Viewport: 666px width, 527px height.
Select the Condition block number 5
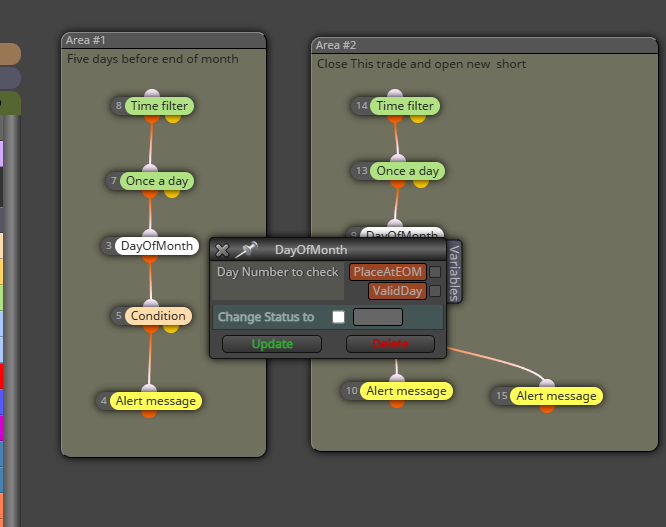158,316
